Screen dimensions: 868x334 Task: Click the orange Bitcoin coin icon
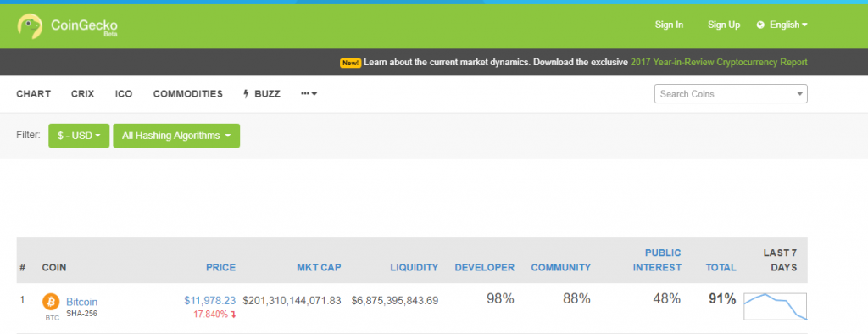coord(51,302)
